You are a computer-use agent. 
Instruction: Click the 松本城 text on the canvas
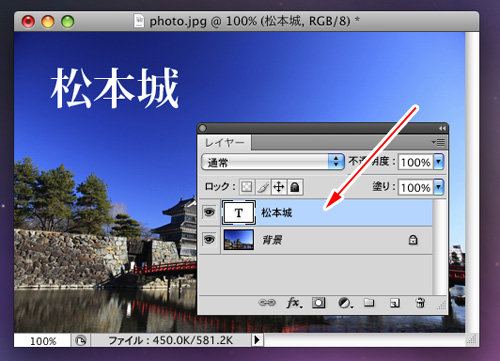click(115, 88)
